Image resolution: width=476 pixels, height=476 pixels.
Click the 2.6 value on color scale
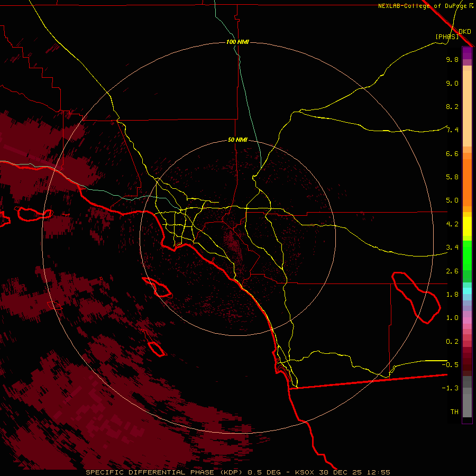pos(452,271)
